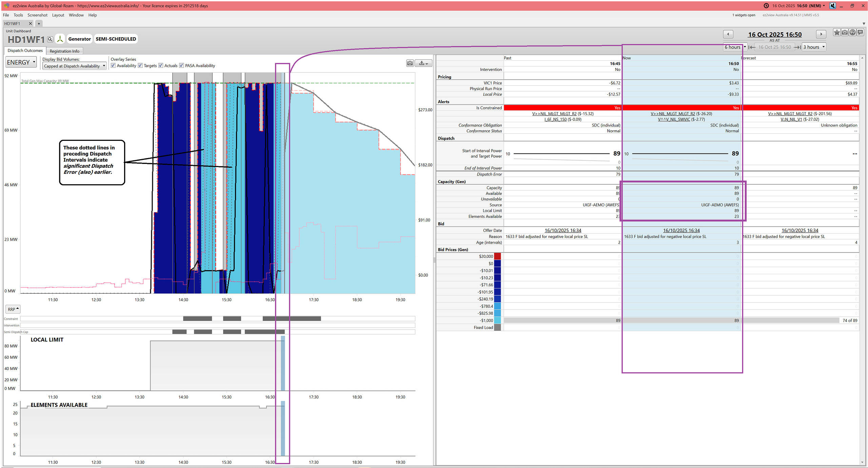
Task: Click the magnifier search icon beside HD1WF1
Action: (x=50, y=39)
